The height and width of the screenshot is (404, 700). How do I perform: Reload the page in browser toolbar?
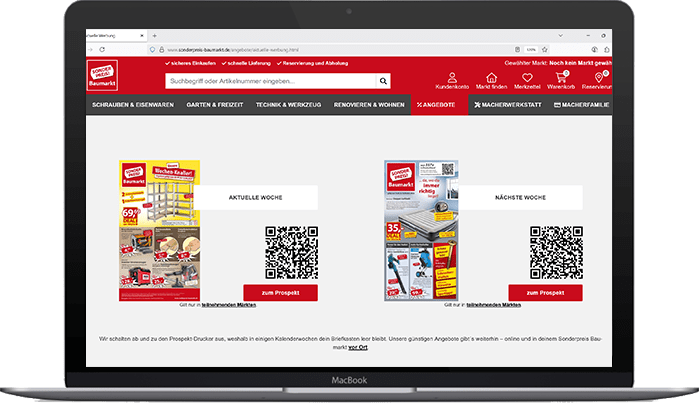tap(102, 50)
